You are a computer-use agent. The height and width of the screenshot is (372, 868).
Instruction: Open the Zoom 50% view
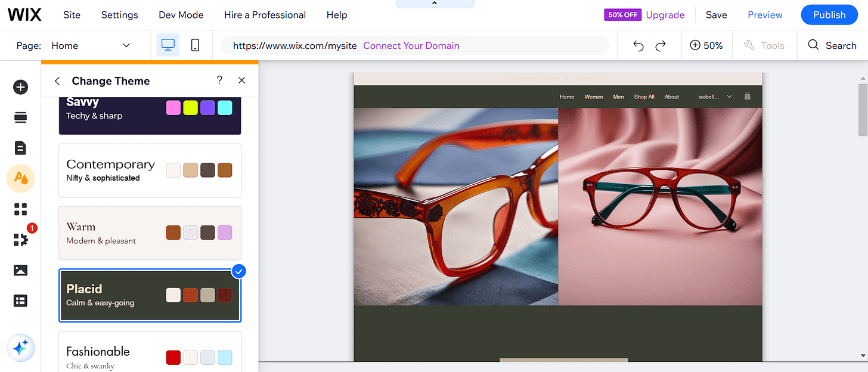(x=706, y=45)
